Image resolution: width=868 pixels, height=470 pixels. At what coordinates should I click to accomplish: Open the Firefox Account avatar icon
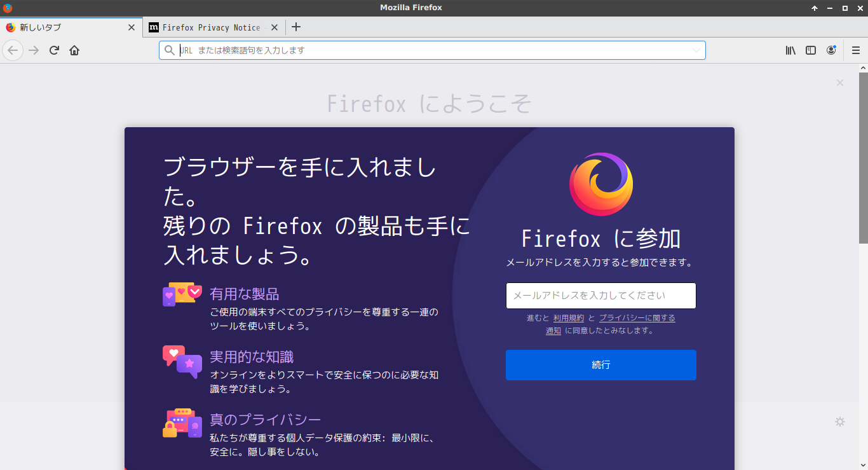click(831, 50)
